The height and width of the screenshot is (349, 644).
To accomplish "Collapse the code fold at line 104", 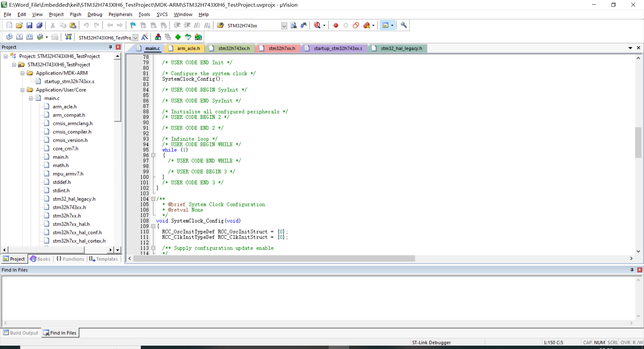I will point(153,199).
